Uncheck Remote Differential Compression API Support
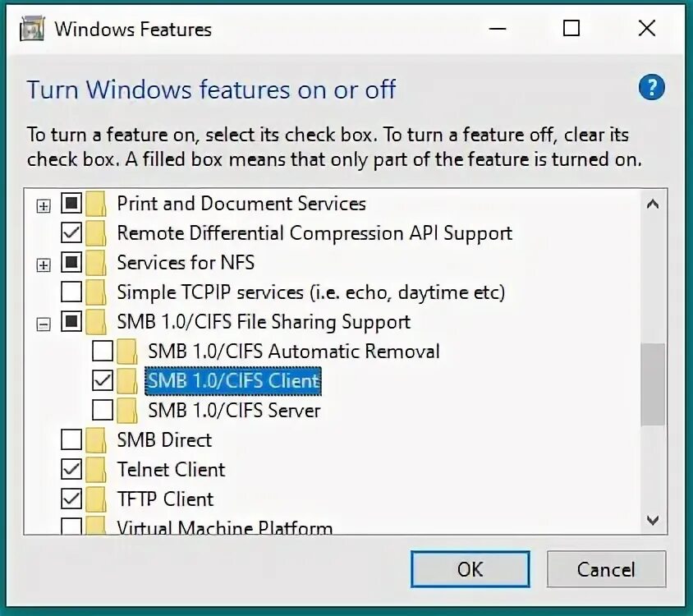The width and height of the screenshot is (693, 616). click(x=71, y=233)
